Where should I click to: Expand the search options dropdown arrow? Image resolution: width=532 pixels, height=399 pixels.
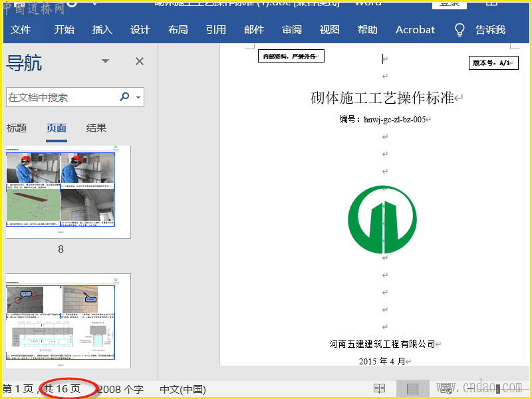coord(138,97)
